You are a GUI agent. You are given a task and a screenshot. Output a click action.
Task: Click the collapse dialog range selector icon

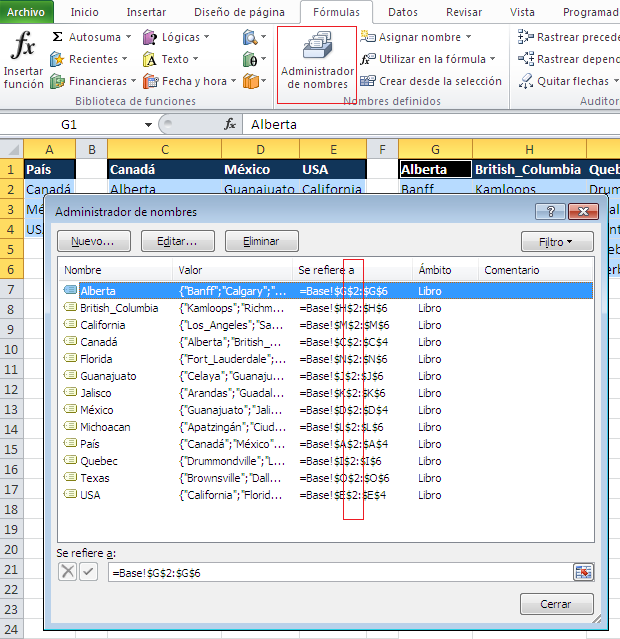coord(583,572)
